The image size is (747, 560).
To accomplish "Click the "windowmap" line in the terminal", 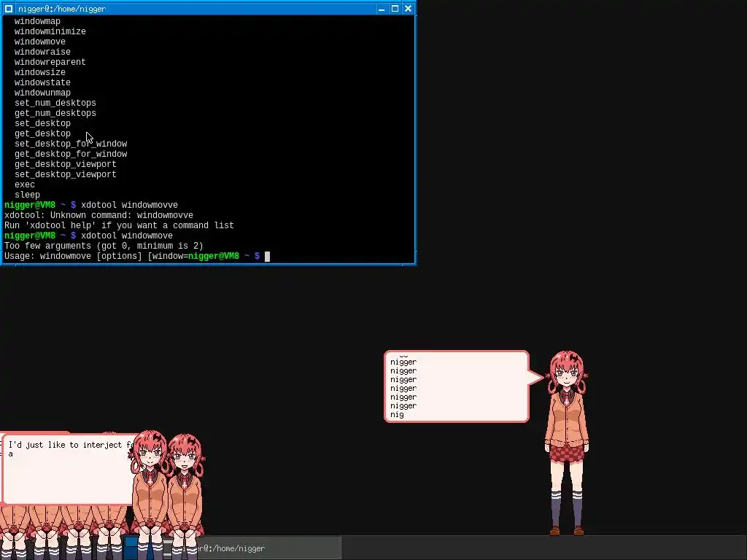I will [x=37, y=21].
